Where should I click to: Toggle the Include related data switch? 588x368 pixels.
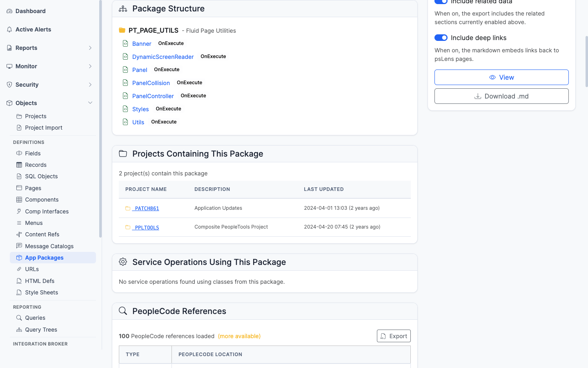(x=441, y=2)
